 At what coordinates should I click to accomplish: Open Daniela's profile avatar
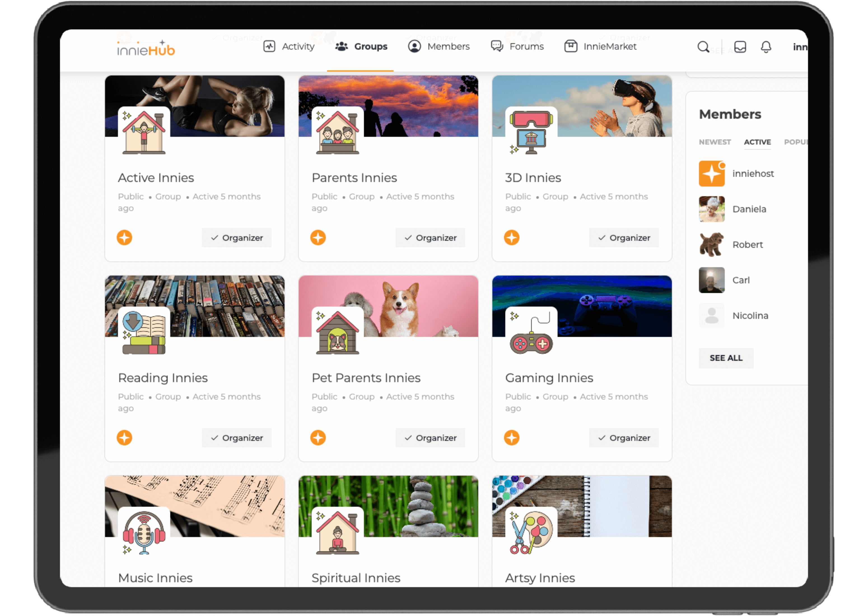711,209
